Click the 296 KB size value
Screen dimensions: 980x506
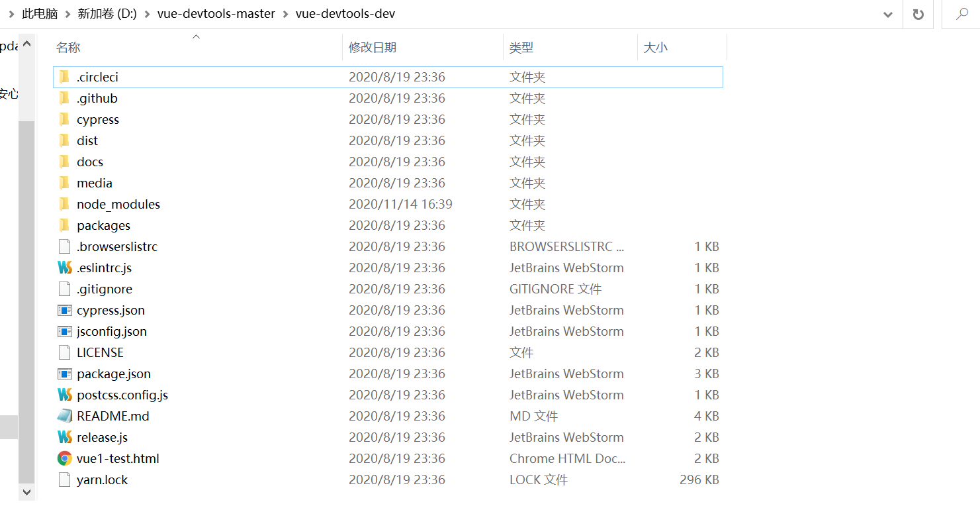[699, 480]
